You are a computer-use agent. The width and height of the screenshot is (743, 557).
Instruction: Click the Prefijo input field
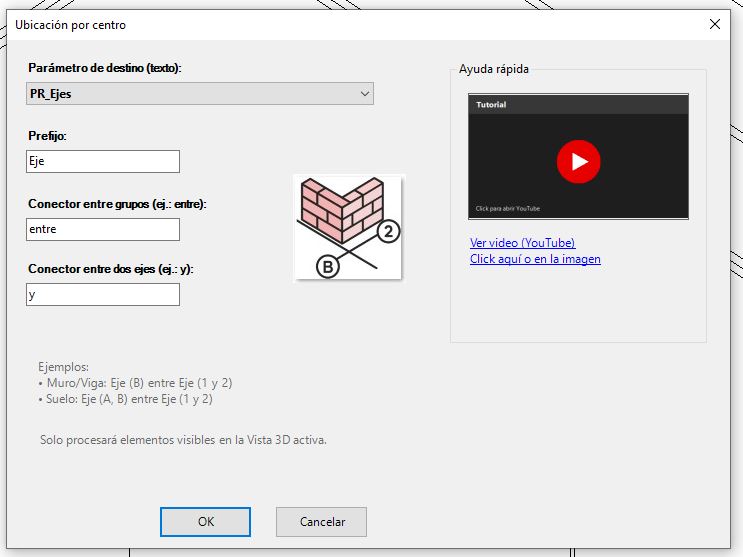(103, 161)
